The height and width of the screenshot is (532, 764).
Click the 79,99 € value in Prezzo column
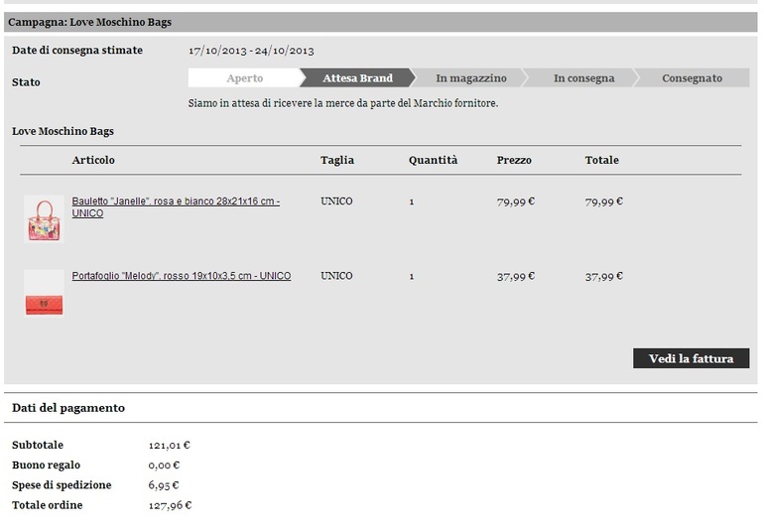point(516,201)
